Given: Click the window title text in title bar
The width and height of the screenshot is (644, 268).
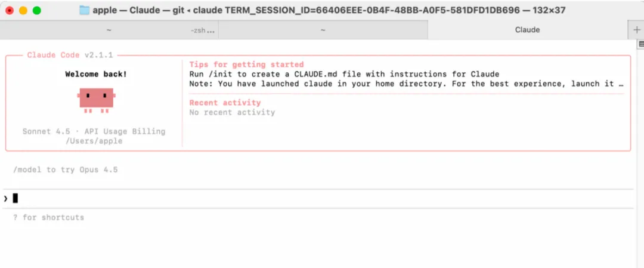Looking at the screenshot, I should tap(329, 10).
